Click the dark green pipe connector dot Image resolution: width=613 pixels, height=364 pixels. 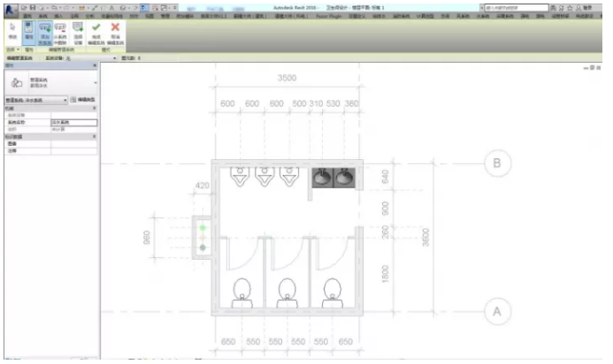pos(203,247)
